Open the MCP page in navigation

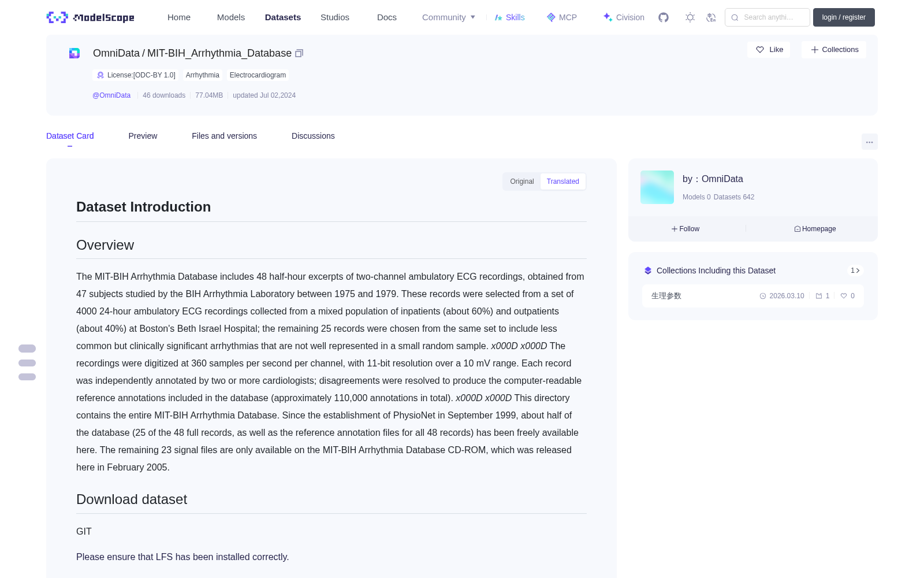562,17
